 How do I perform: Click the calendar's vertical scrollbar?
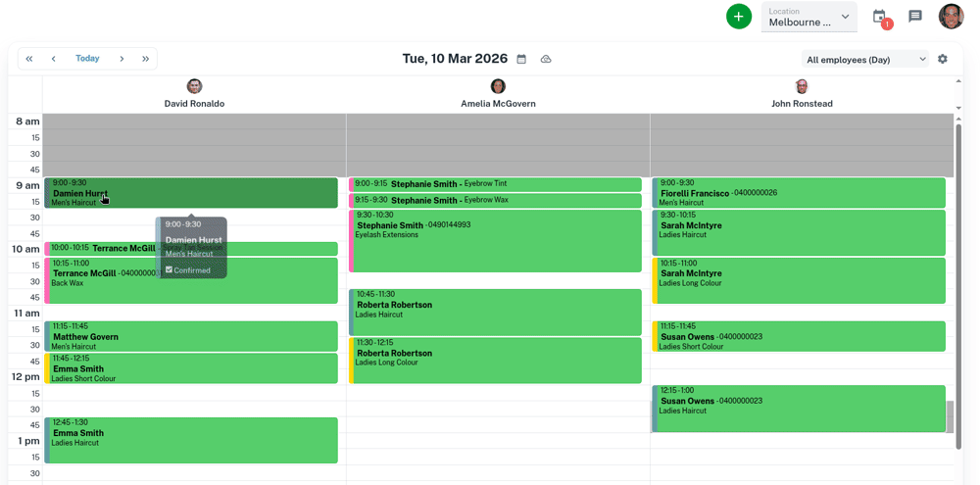[x=958, y=284]
